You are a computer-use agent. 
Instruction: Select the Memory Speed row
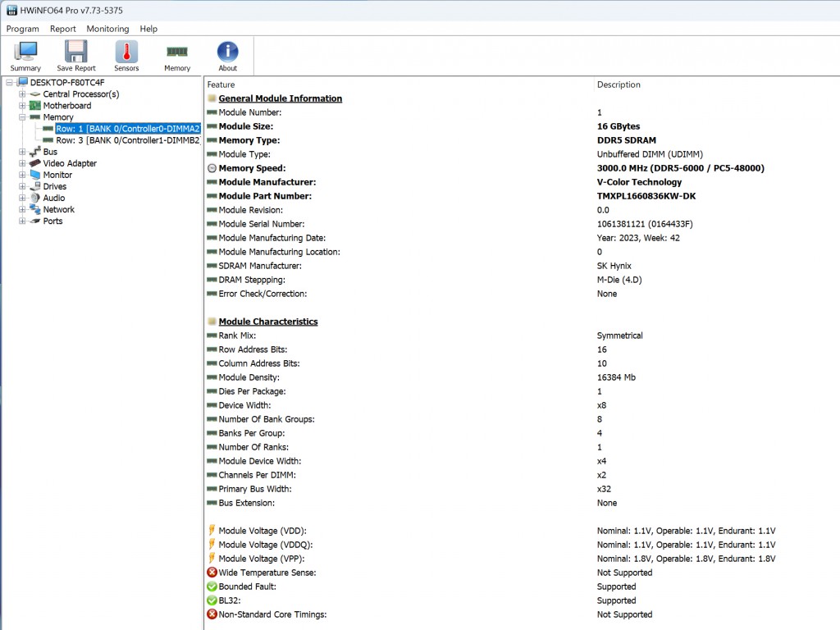(252, 168)
